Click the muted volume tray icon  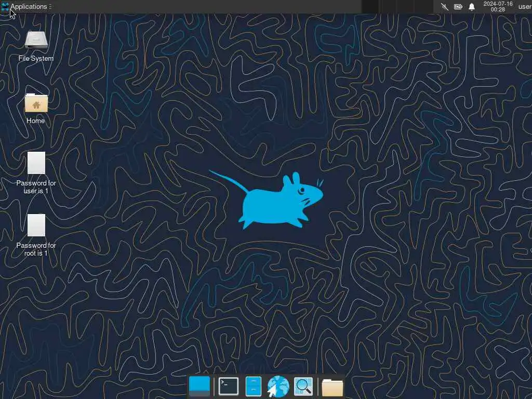click(x=445, y=6)
